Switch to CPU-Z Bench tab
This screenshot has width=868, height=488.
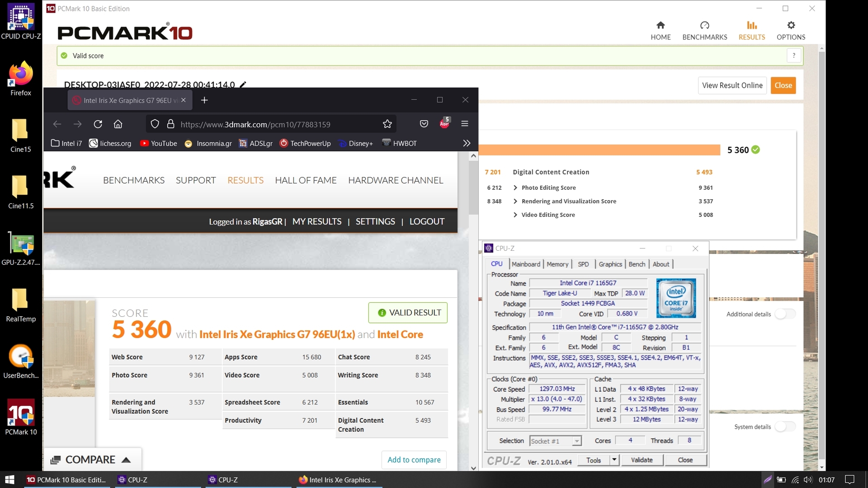[x=637, y=264]
